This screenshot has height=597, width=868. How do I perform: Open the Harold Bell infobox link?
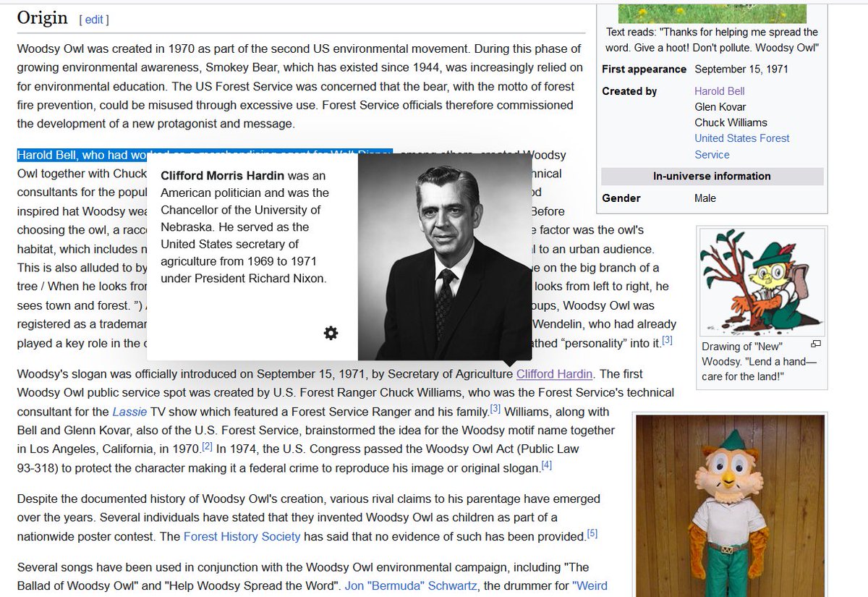pyautogui.click(x=719, y=91)
